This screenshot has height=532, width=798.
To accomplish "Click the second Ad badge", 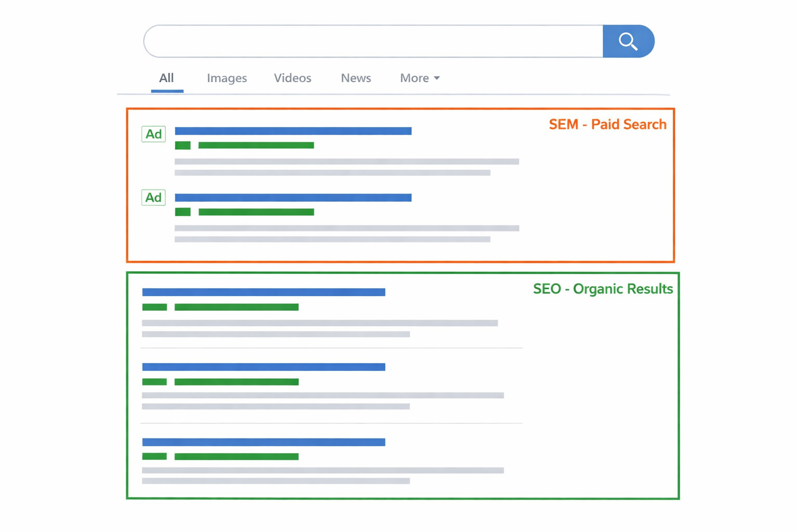I will (x=153, y=197).
